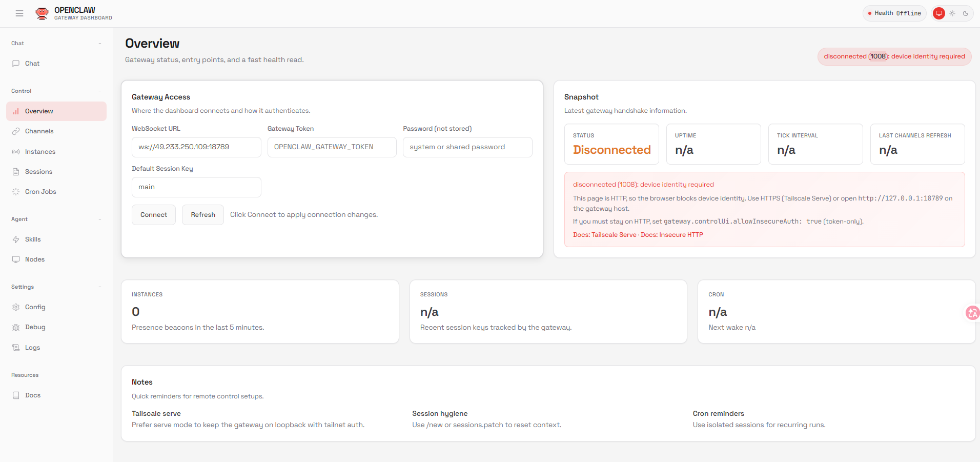
Task: Toggle the hamburger sidebar menu
Action: [x=19, y=13]
